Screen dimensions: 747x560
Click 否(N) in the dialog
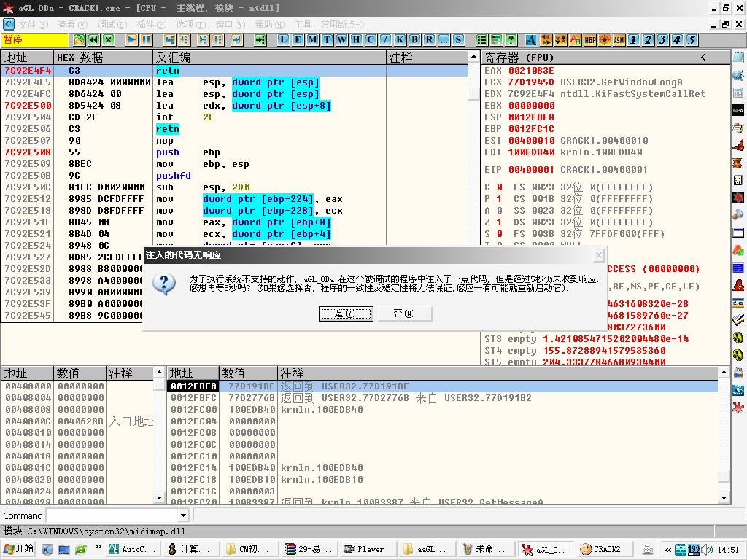click(x=404, y=314)
